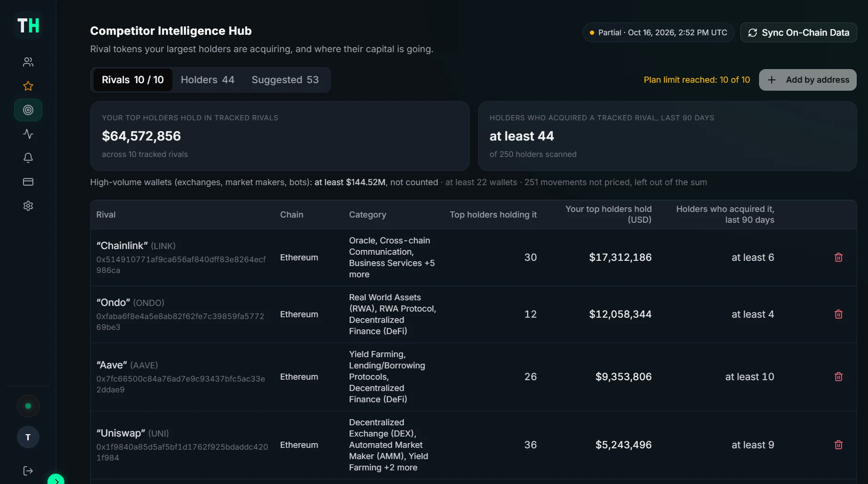868x484 pixels.
Task: Click the "Aave" (AAVE) rival name
Action: point(127,365)
